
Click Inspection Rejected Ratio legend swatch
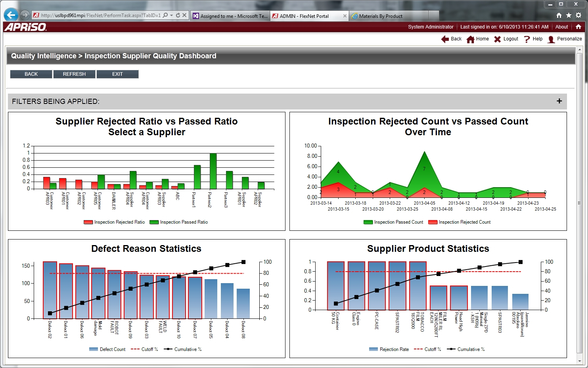(x=88, y=222)
